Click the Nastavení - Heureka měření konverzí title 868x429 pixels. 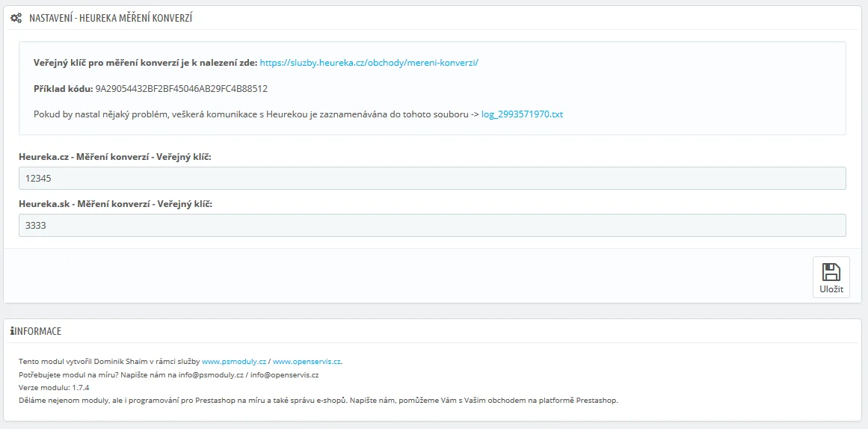(111, 18)
